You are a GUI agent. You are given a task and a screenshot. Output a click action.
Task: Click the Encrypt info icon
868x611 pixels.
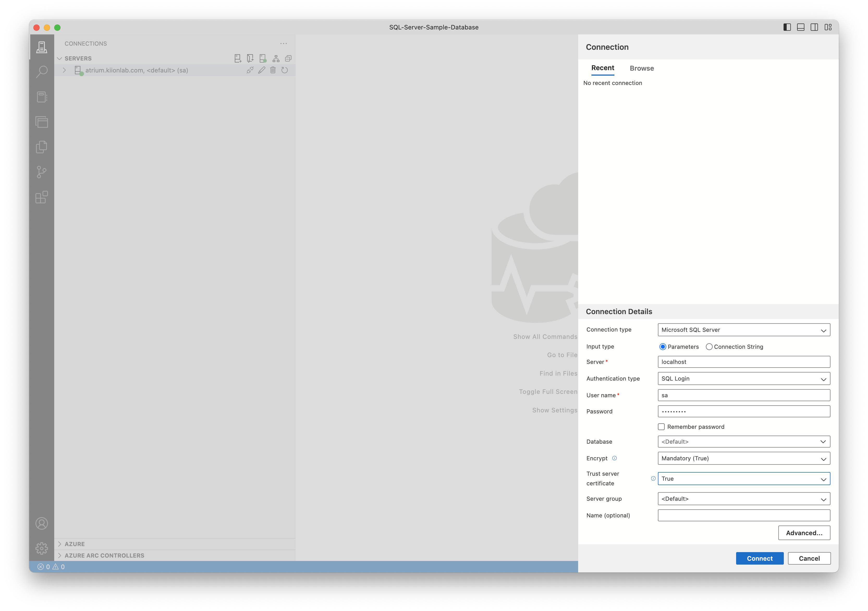614,458
